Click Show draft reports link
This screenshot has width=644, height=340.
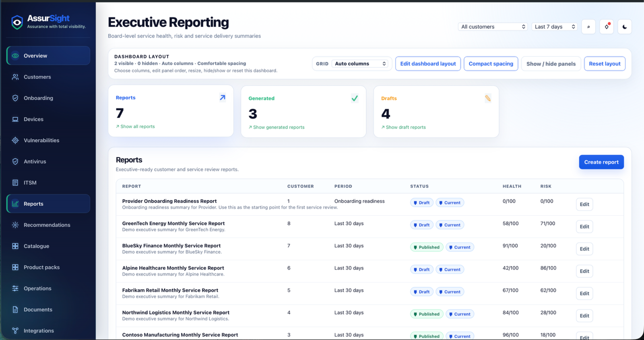tap(403, 127)
